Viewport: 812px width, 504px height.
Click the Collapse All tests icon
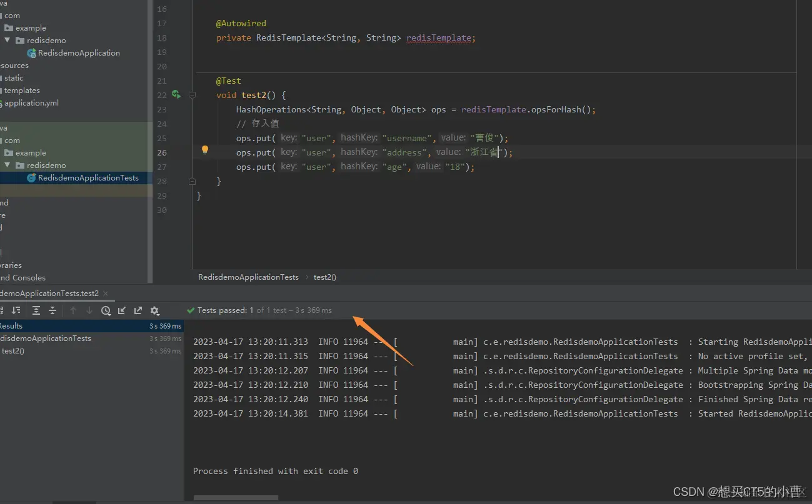[x=53, y=310]
